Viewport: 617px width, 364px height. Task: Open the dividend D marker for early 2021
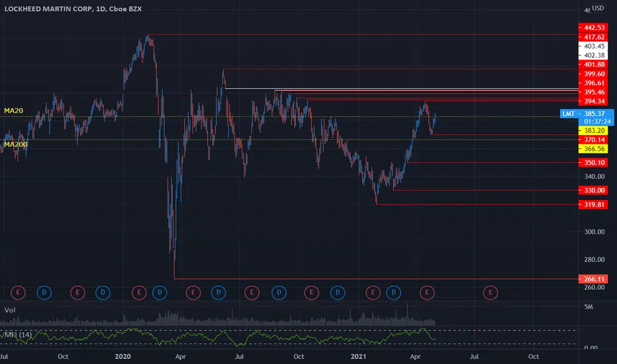[393, 293]
